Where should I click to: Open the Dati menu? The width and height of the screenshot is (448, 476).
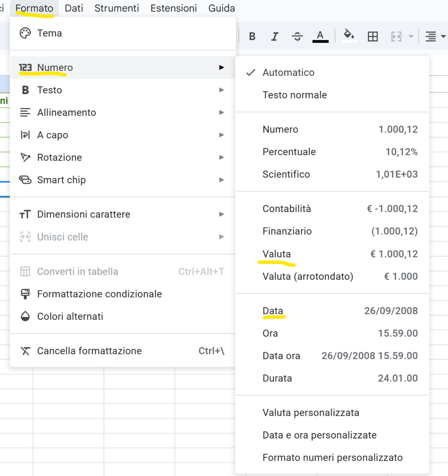(74, 8)
